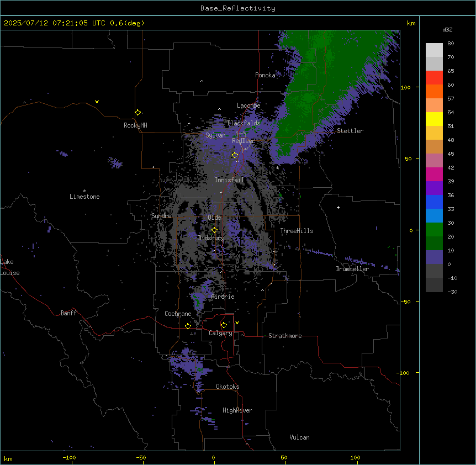476x465 pixels.
Task: Click the Calgary city label
Action: pyautogui.click(x=220, y=333)
